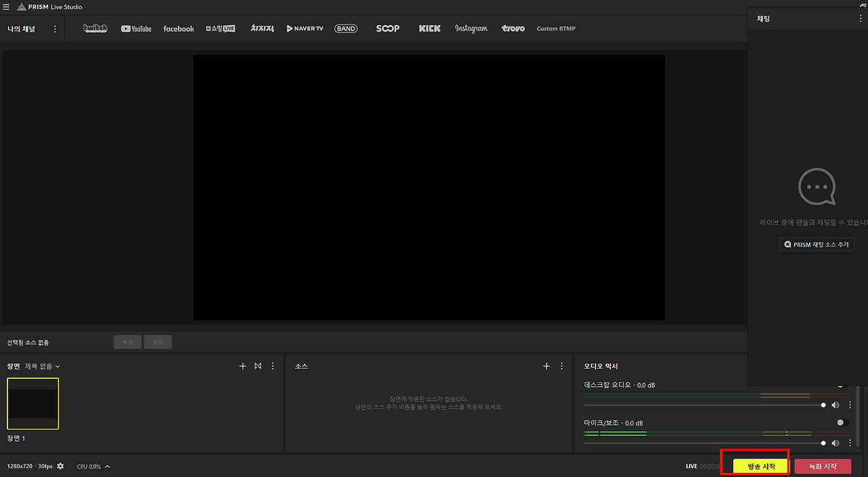This screenshot has width=868, height=477.
Task: Select the SOOP channel logo
Action: tap(388, 28)
